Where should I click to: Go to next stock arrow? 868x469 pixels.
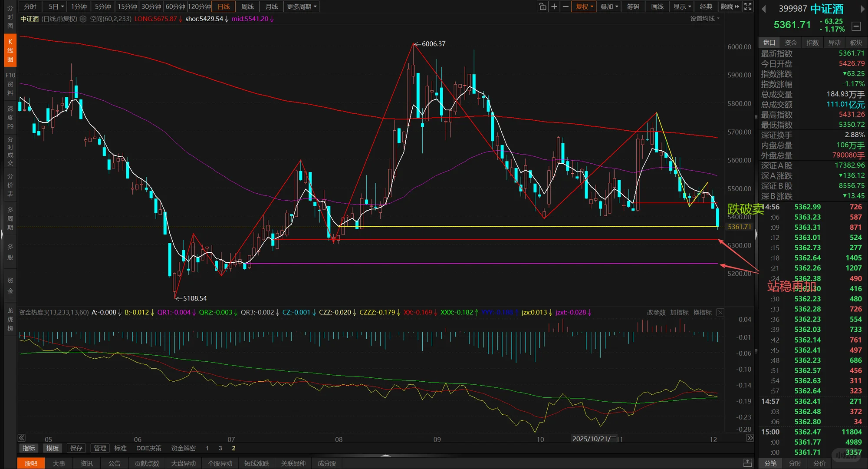pos(862,9)
